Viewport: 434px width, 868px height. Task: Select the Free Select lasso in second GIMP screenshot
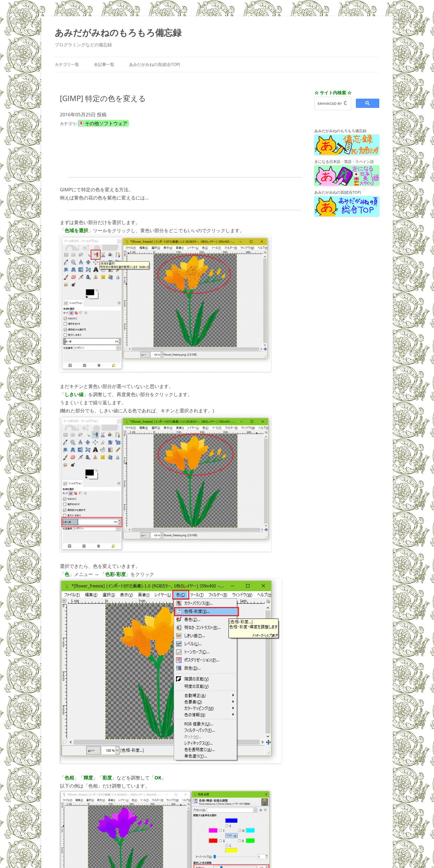coord(80,435)
